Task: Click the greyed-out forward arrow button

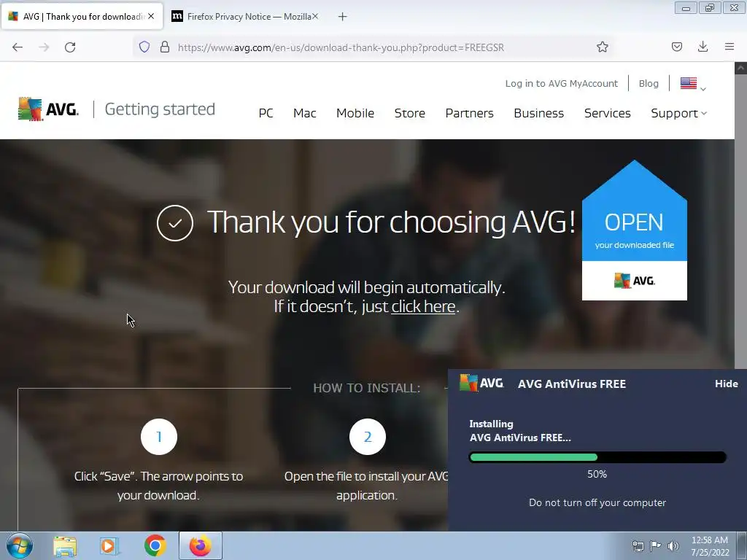Action: [44, 47]
